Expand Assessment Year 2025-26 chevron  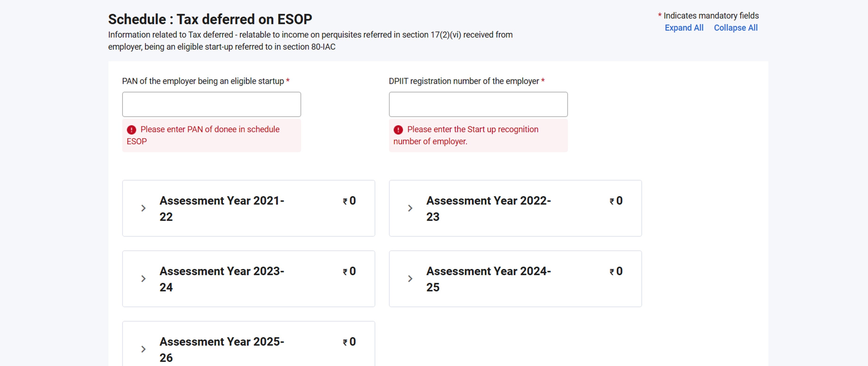(143, 349)
